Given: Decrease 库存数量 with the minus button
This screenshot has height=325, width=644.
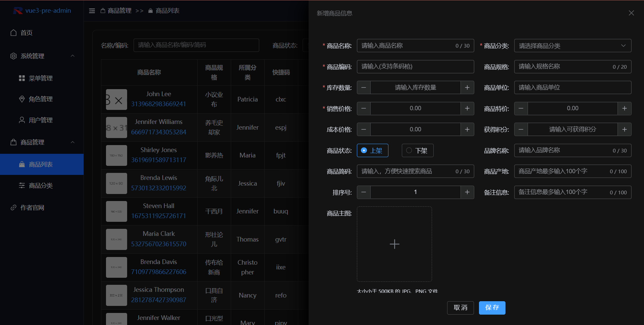Looking at the screenshot, I should click(364, 87).
